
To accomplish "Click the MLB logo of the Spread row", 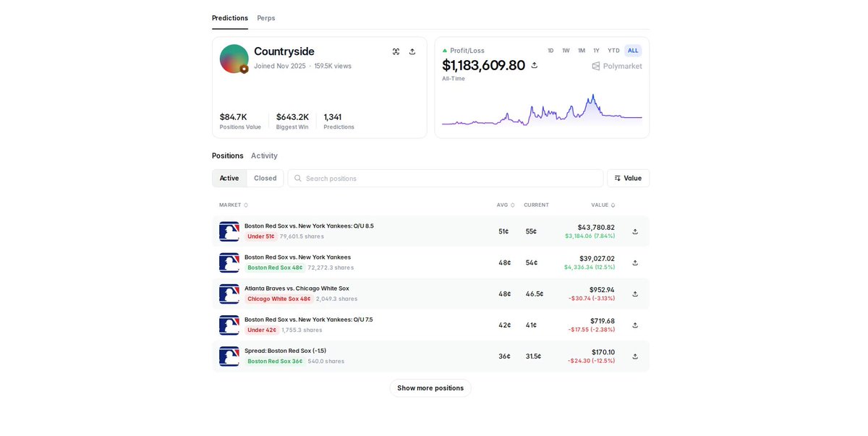I will point(229,356).
